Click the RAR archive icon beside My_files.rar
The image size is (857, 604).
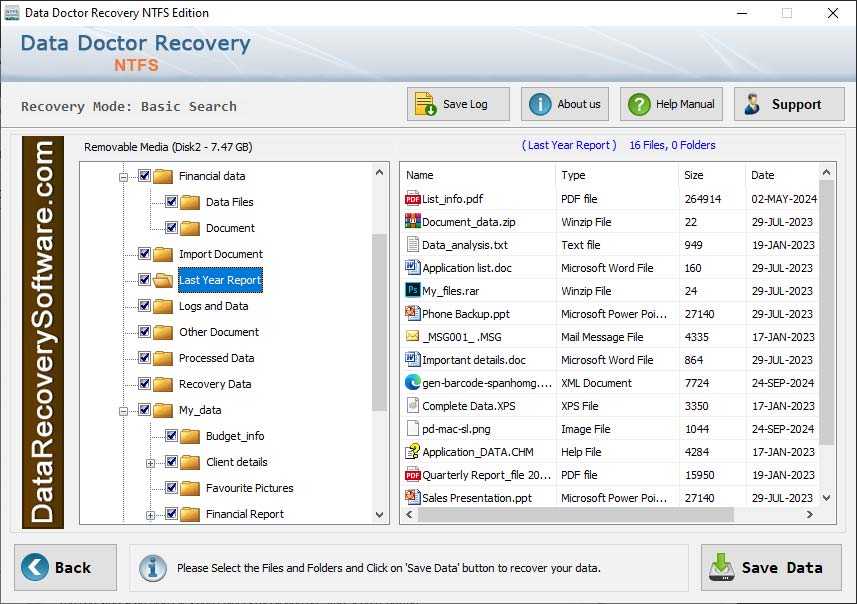412,290
